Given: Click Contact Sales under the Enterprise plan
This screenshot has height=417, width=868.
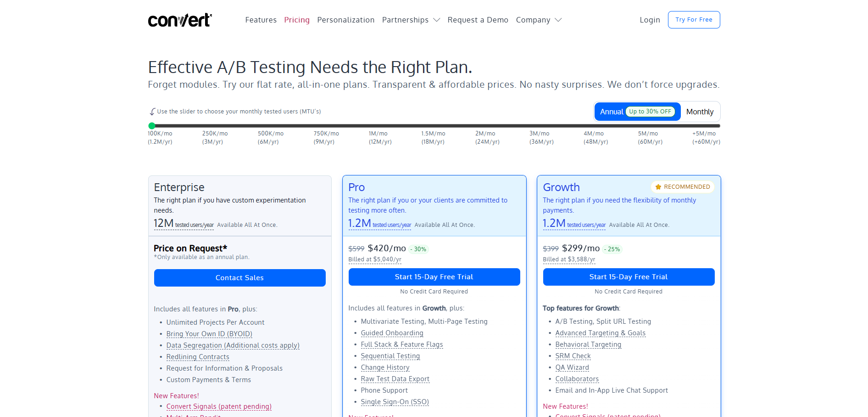Looking at the screenshot, I should click(239, 277).
